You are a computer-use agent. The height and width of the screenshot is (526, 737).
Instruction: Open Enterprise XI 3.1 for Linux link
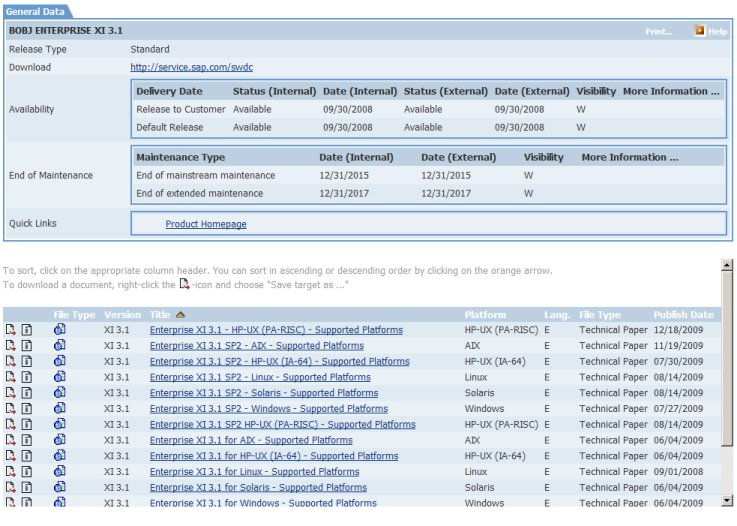click(254, 471)
